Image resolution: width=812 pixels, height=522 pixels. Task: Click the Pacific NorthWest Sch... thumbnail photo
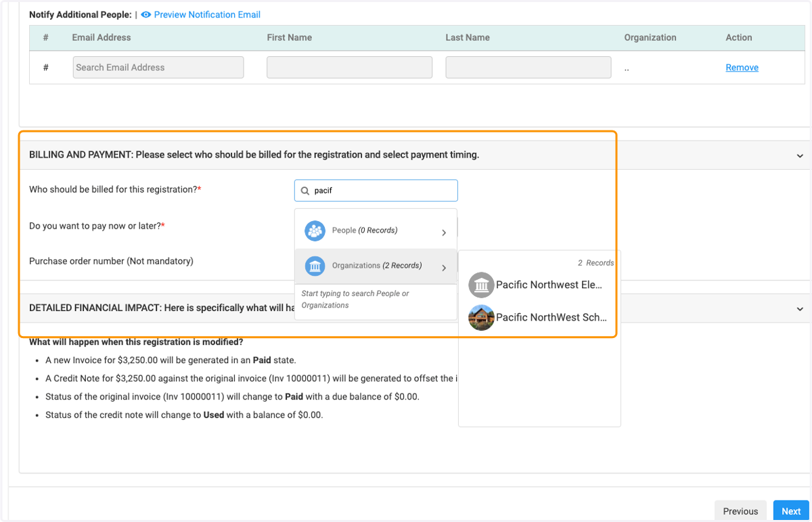click(x=481, y=317)
